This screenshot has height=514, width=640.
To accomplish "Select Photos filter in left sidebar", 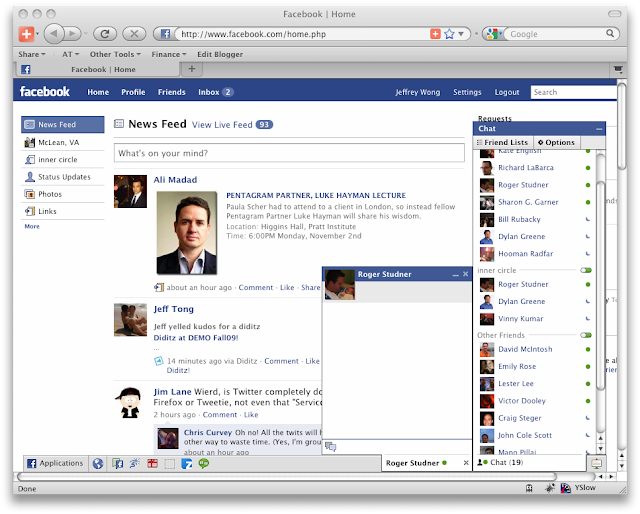I will (63, 194).
